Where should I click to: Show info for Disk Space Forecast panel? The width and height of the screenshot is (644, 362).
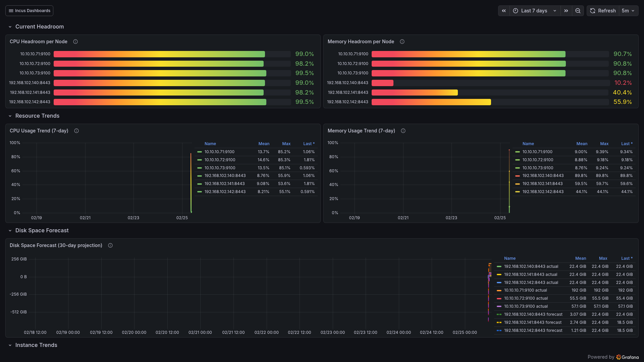(x=110, y=245)
